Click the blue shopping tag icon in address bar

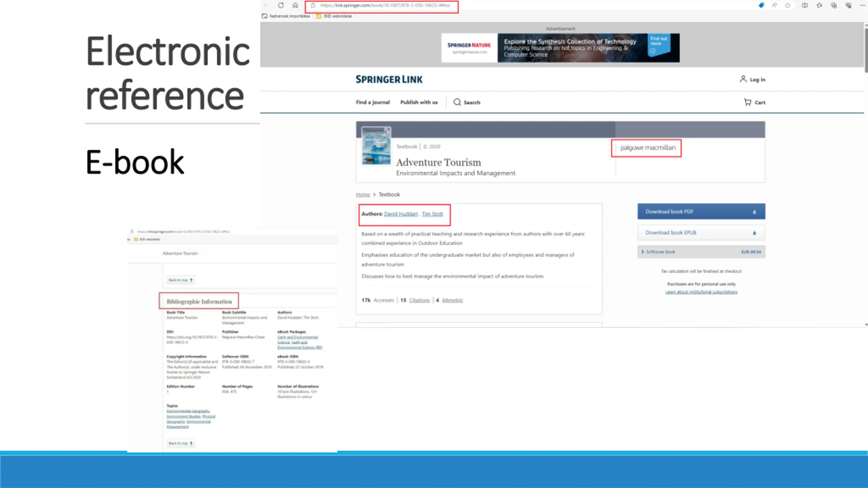(x=762, y=5)
